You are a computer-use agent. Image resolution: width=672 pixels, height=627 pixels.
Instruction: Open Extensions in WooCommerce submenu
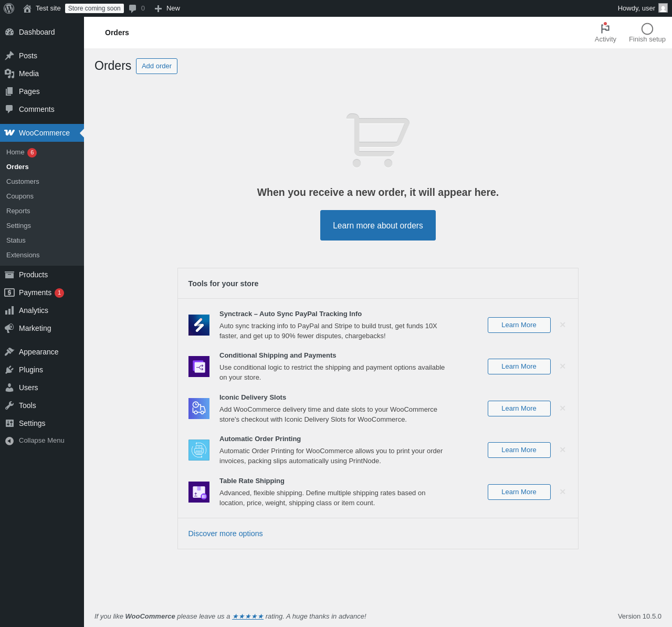tap(23, 255)
